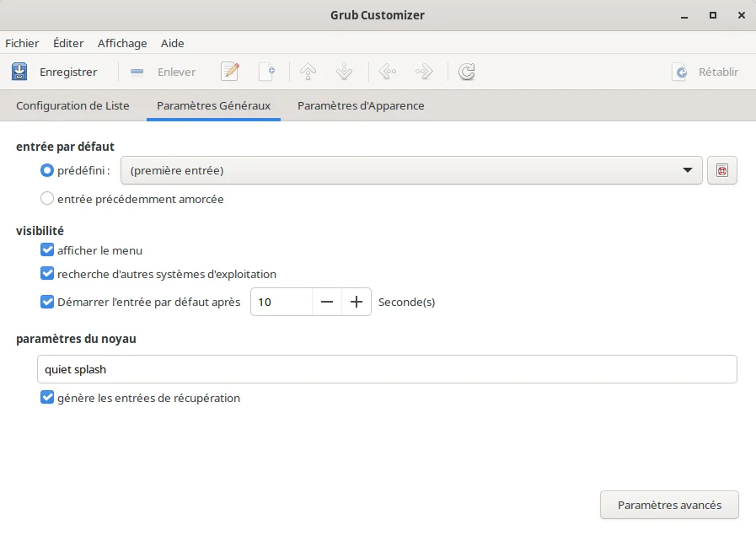Click the reload circular arrow icon
Viewport: 756px width, 536px height.
467,72
